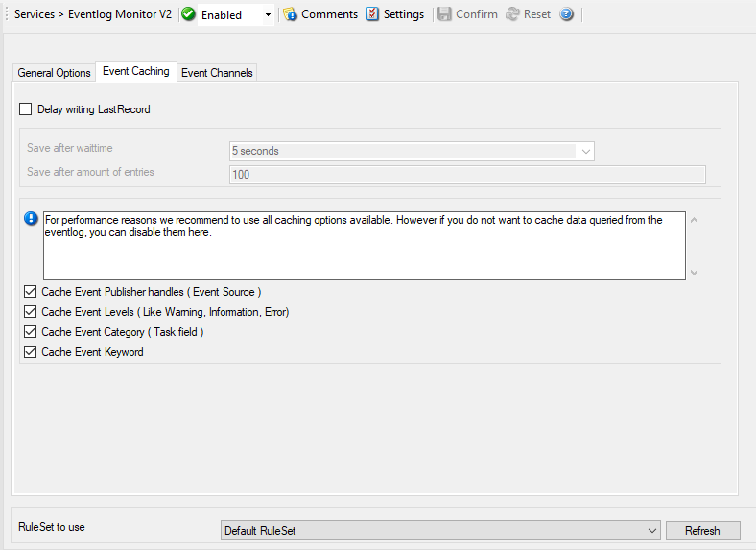Toggle Cache Event Levels checkbox
The image size is (756, 550).
[31, 312]
